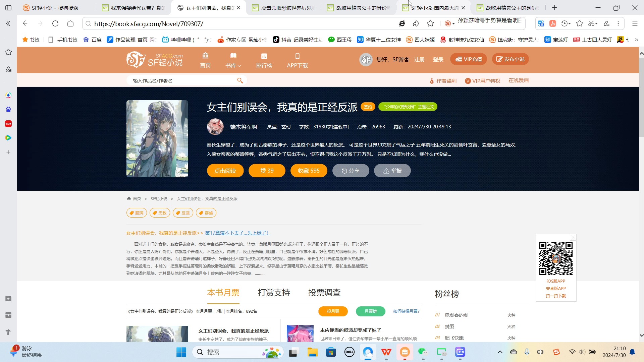Open the 作者福利 link

[443, 81]
